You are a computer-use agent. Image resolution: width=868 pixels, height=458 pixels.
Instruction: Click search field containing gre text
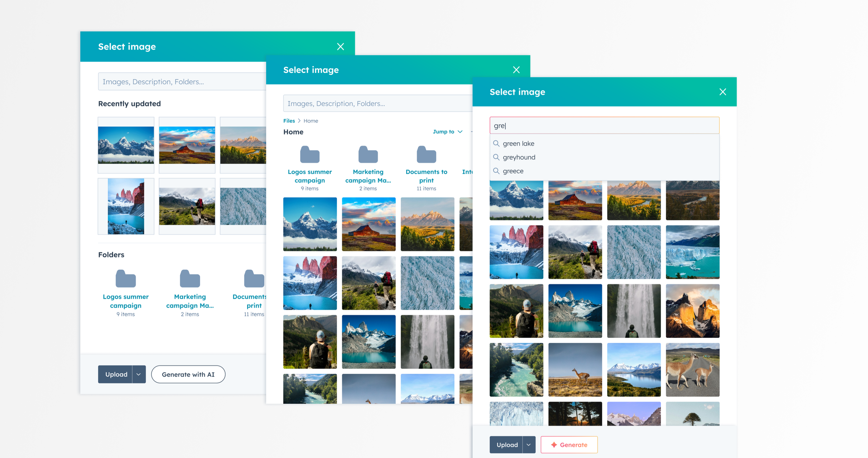click(604, 126)
